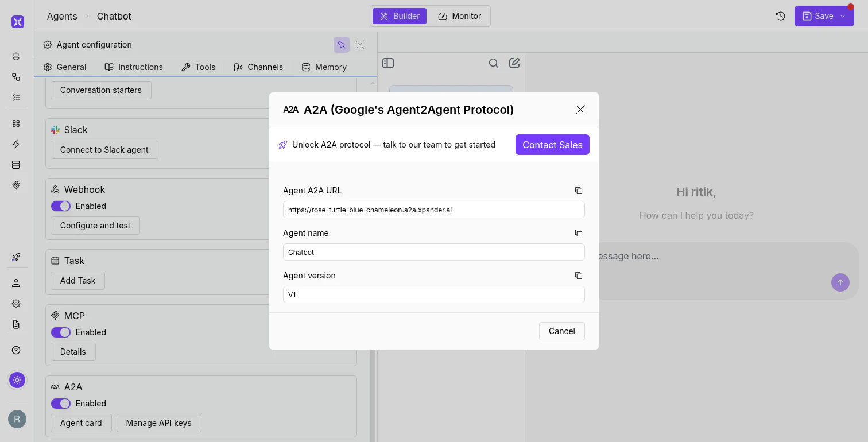Open the workflow nodes icon in sidebar
Screen dimensions: 868x442
(16, 77)
